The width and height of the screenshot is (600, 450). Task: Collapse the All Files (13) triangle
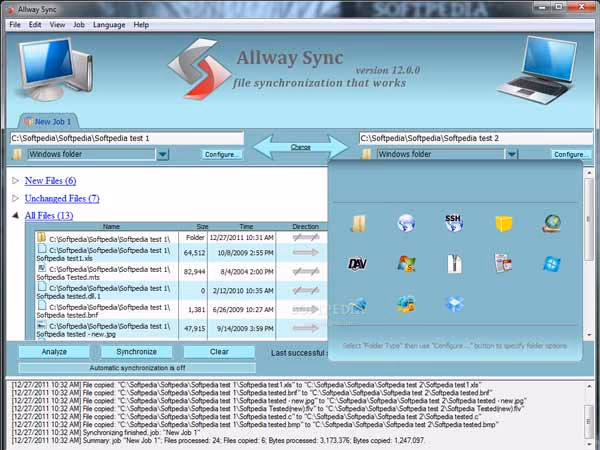point(15,215)
